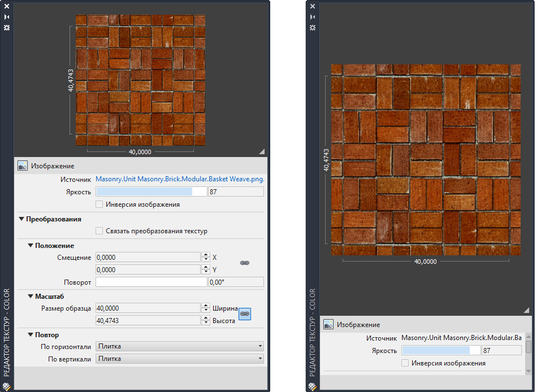Screen dimensions: 554x392
Task: Click the X offset input field
Action: click(x=148, y=257)
